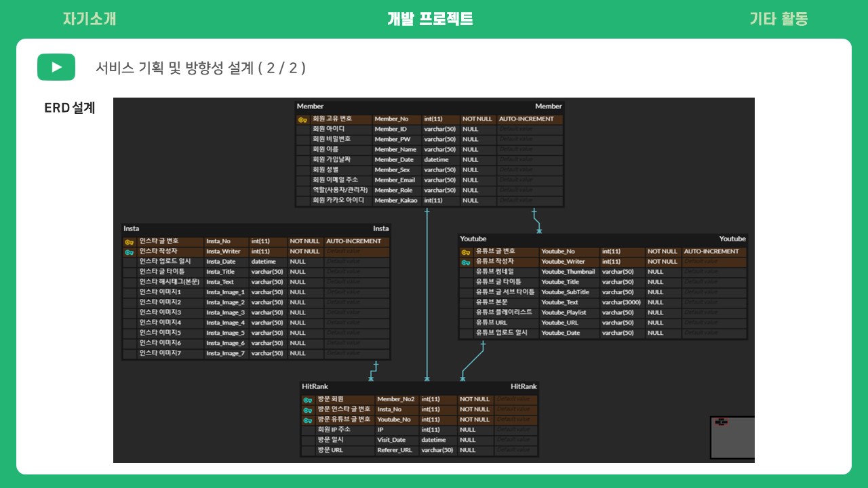Click the 개발 프로젝트 heading
The width and height of the screenshot is (868, 488).
(x=429, y=20)
